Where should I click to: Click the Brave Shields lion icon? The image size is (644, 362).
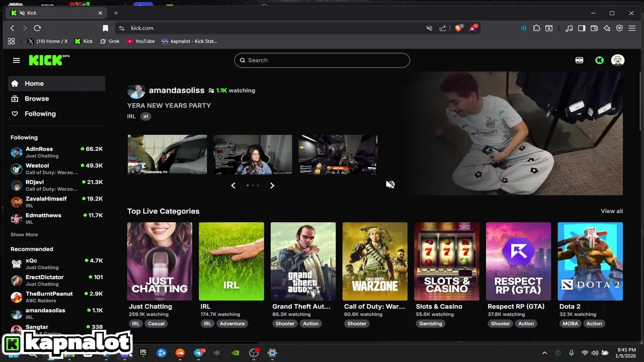click(458, 28)
